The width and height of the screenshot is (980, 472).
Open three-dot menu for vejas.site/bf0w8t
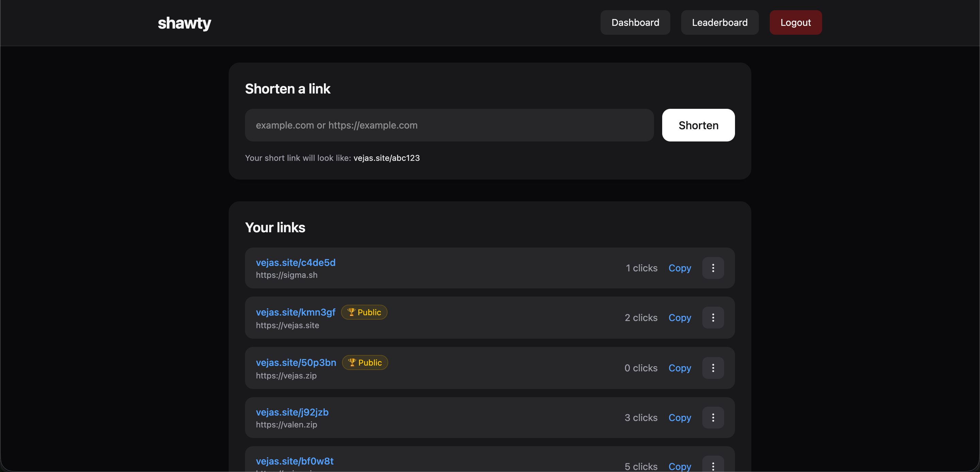tap(713, 465)
